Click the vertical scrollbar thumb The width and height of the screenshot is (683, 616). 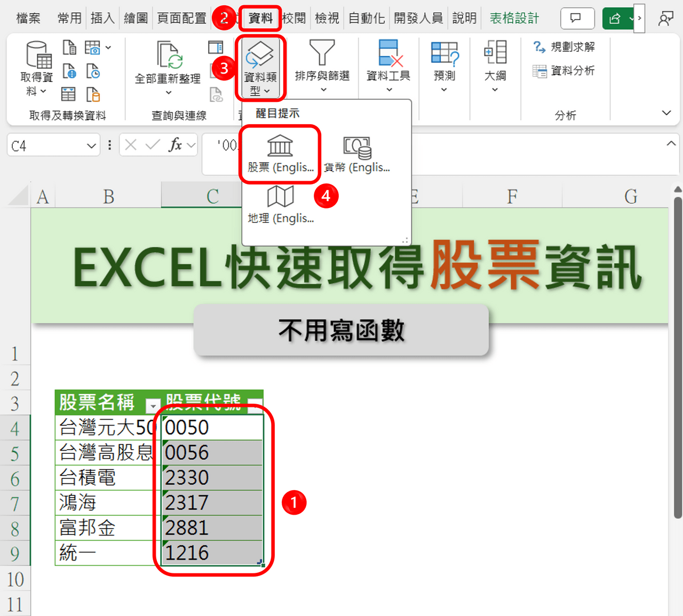point(678,357)
